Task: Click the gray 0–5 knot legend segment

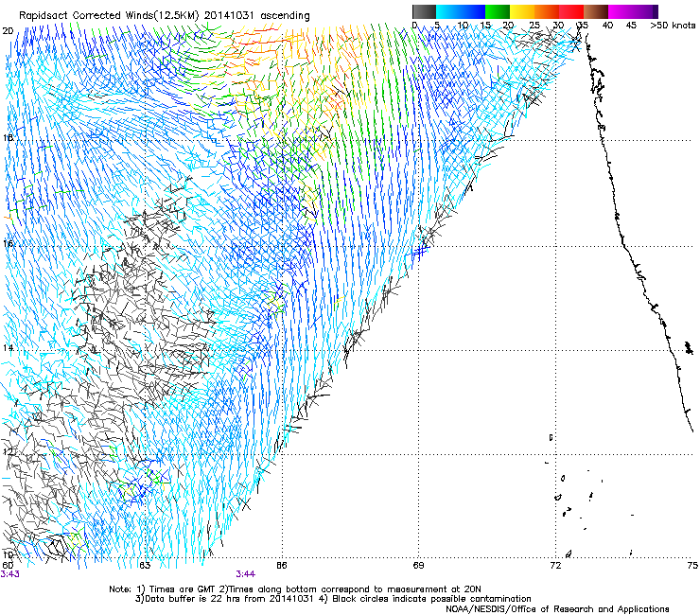Action: [x=424, y=11]
